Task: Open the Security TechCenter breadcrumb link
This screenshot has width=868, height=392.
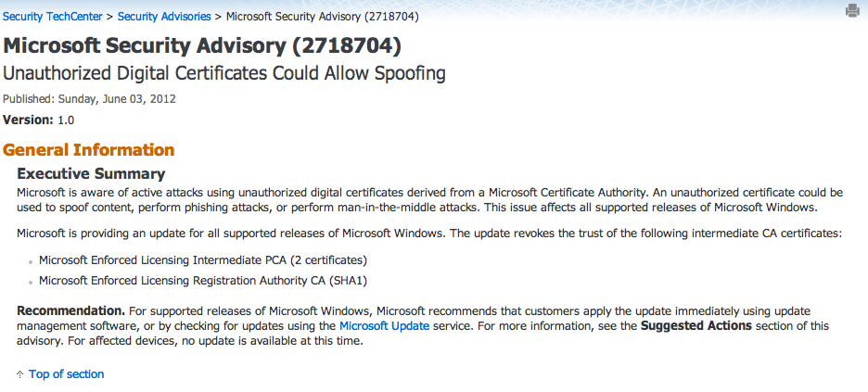Action: coord(53,17)
